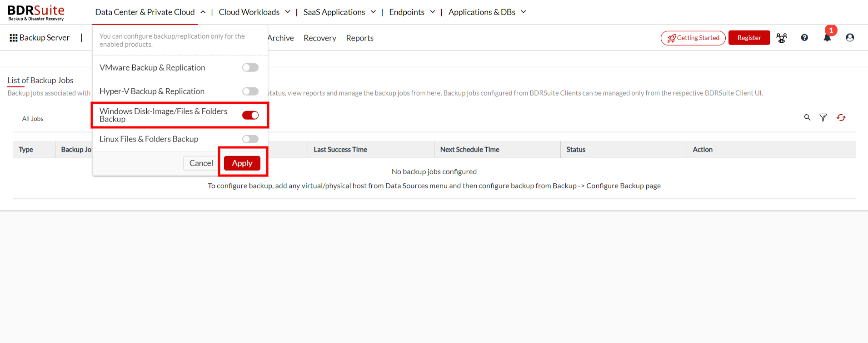Image resolution: width=868 pixels, height=343 pixels.
Task: Open the filter funnel icon
Action: click(x=823, y=117)
